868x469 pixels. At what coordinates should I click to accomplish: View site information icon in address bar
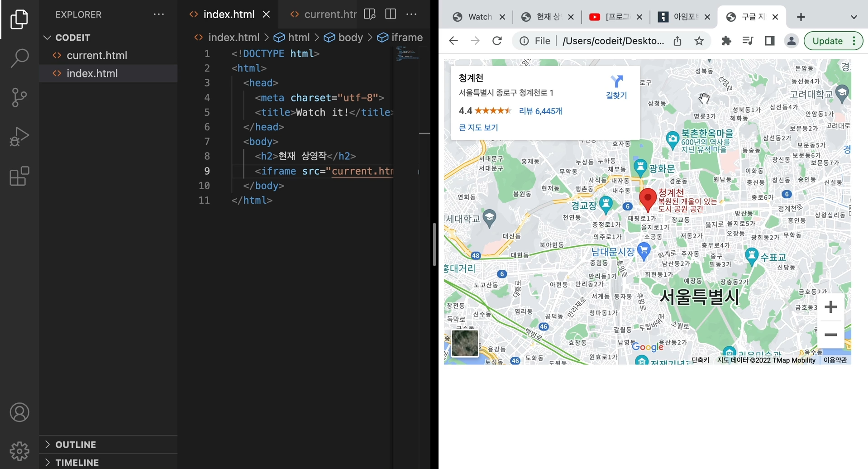pyautogui.click(x=524, y=41)
